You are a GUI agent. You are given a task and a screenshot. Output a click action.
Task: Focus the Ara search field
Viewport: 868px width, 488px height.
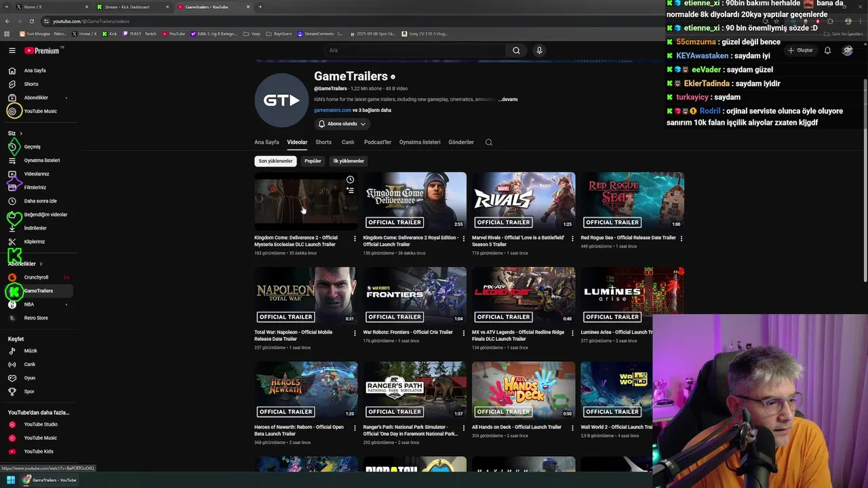415,50
